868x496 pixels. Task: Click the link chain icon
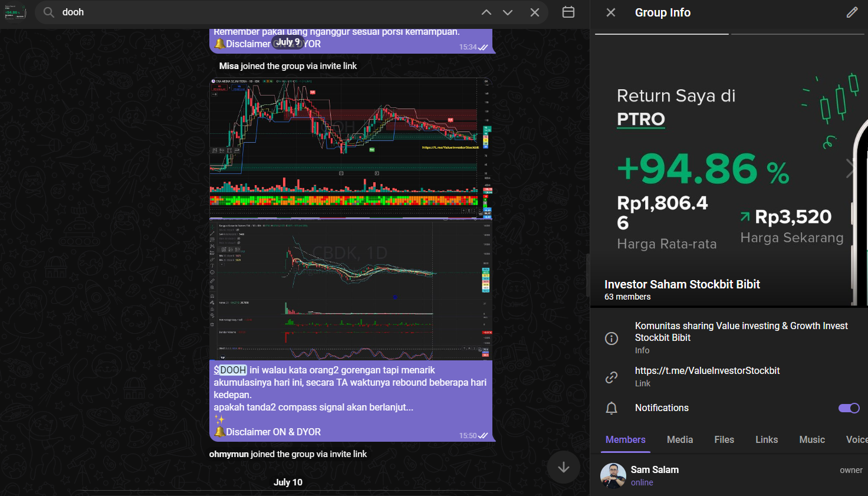(x=611, y=377)
